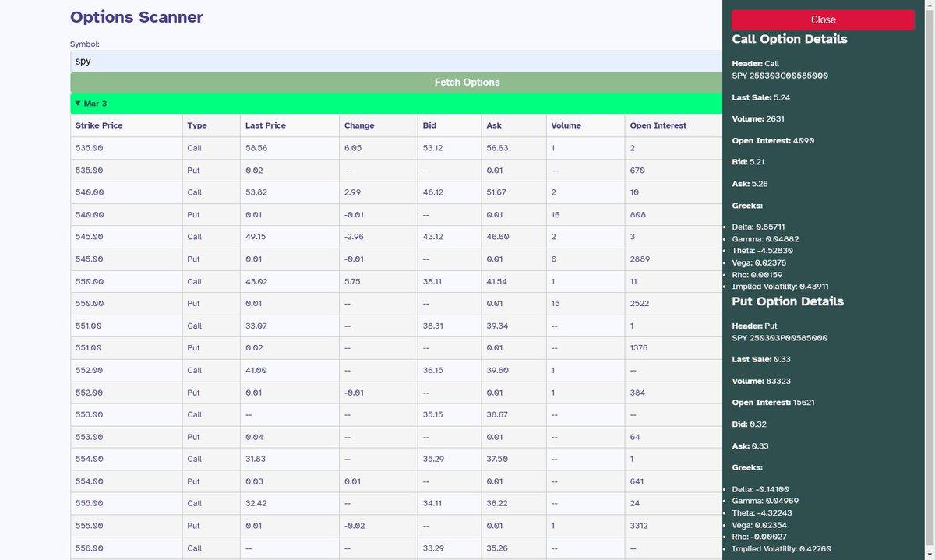Click the Options Scanner page title
The height and width of the screenshot is (560, 935).
[136, 17]
